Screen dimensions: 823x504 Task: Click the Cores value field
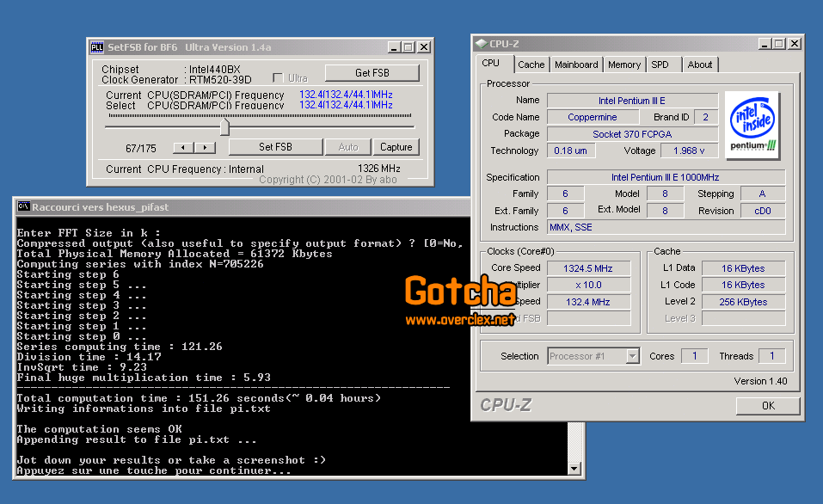pos(694,356)
